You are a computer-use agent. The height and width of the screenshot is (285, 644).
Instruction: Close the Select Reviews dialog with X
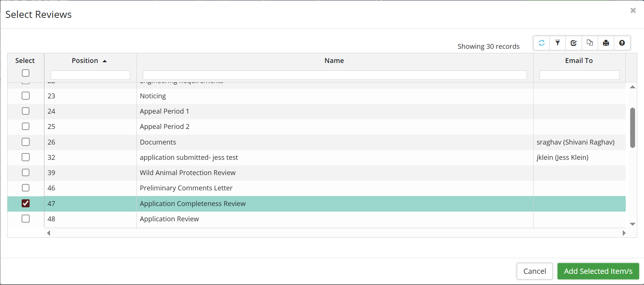(633, 10)
